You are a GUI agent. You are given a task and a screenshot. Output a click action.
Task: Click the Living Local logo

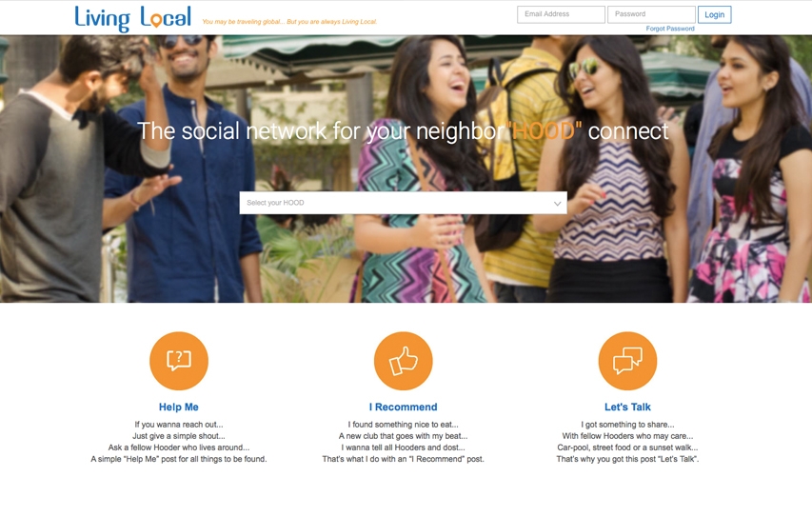(x=133, y=18)
